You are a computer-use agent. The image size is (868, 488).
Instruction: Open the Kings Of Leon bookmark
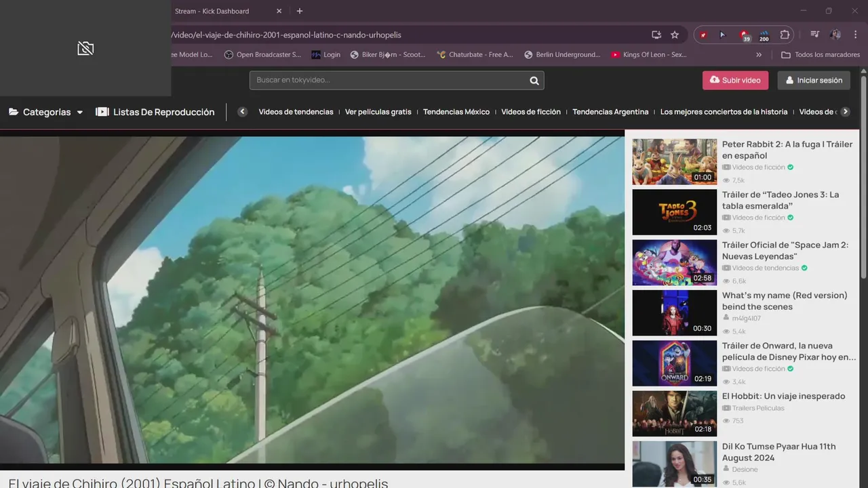pos(649,55)
